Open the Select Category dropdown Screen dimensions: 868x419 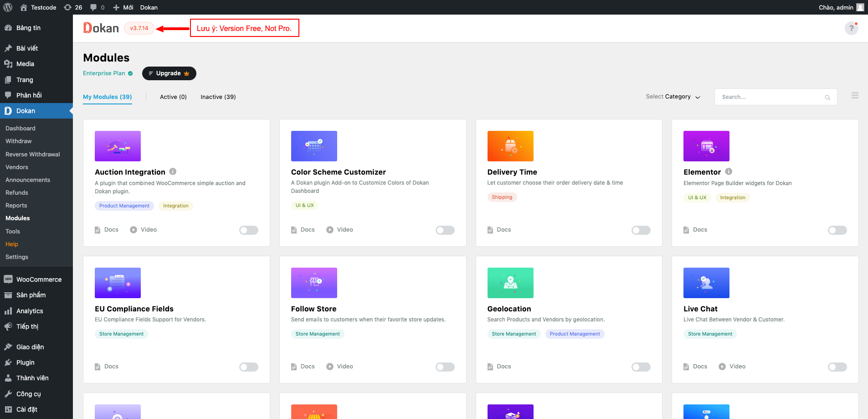click(673, 97)
